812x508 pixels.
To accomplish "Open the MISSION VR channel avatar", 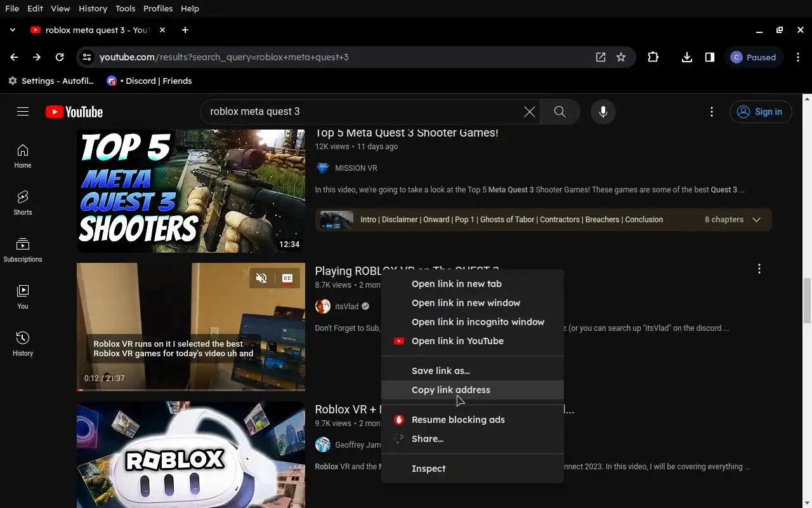I will pyautogui.click(x=323, y=168).
